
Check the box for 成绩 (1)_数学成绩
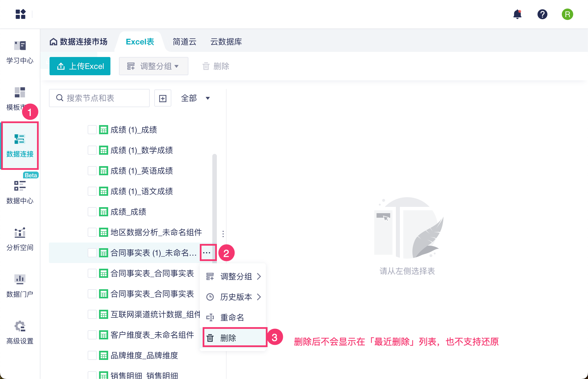coord(92,150)
